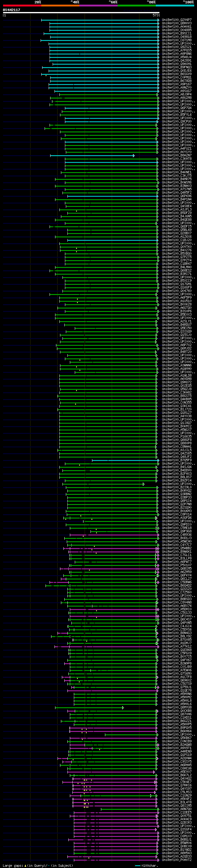Image resolution: width=197 pixels, height=868 pixels.
Task: Select the UniRef100_A7PQS5 label
Action: coord(177,50)
